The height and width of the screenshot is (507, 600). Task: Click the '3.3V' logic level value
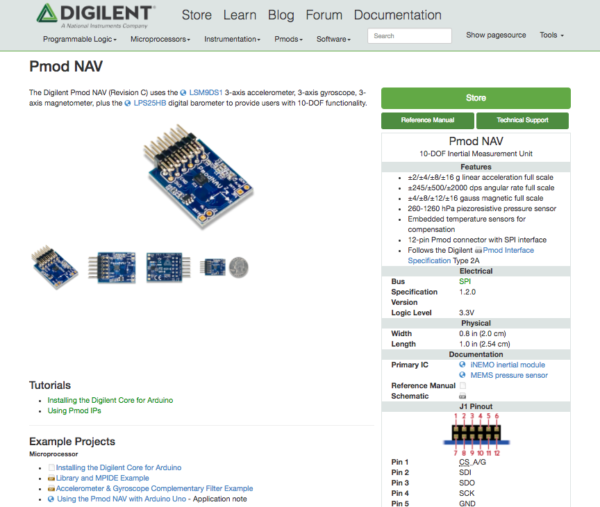466,313
